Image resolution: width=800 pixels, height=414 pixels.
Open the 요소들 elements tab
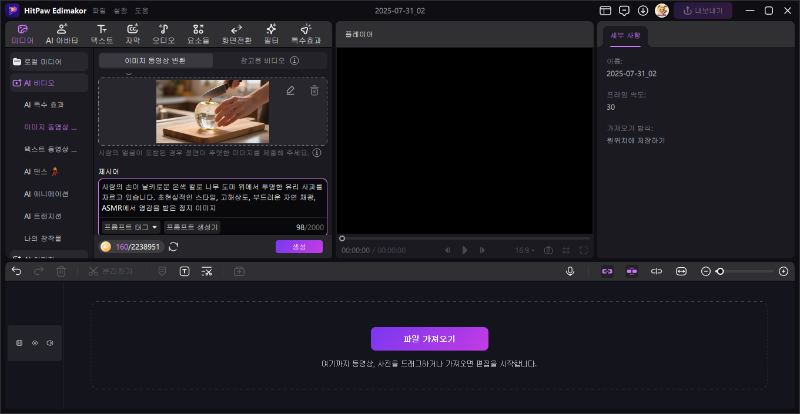click(x=198, y=34)
